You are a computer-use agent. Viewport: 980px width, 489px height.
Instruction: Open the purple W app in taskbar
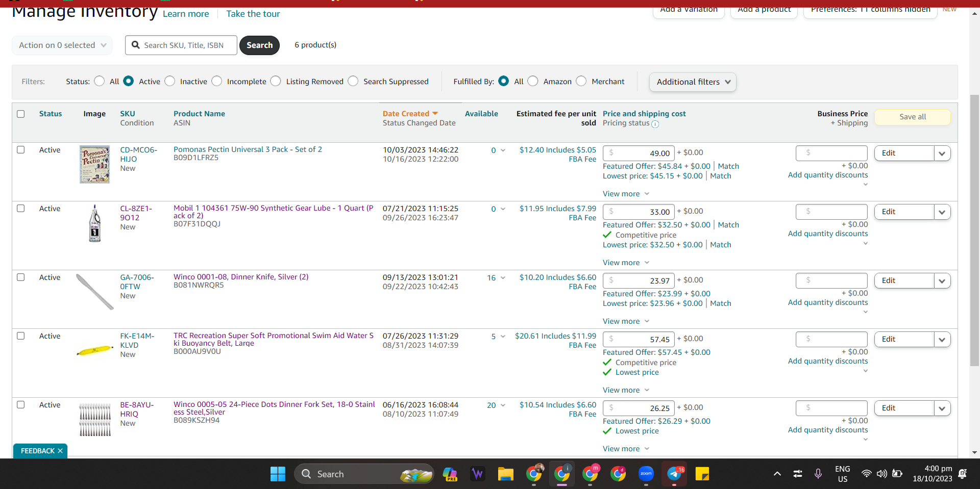pos(478,474)
